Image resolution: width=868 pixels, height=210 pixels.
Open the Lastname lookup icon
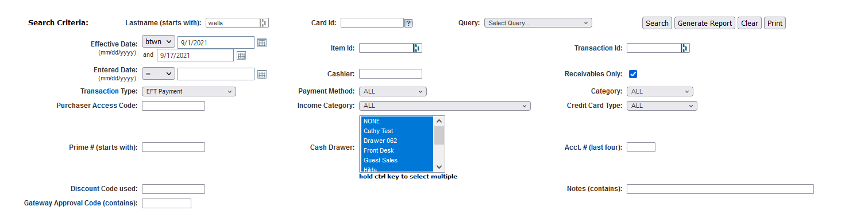pos(264,23)
